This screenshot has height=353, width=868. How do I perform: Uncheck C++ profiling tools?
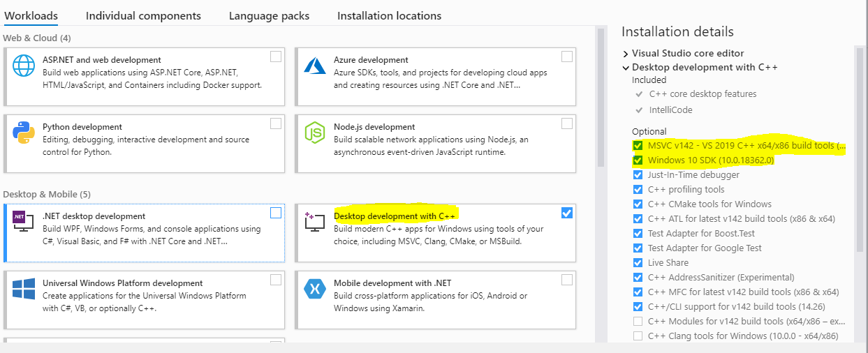638,190
